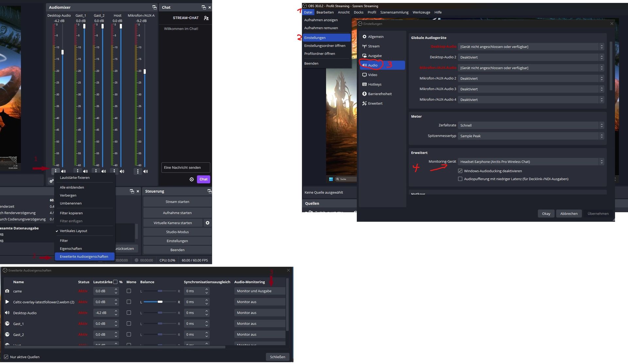Open Gast_1 three-dot mixer menu
Screen dimensions: 628x364
78,171
